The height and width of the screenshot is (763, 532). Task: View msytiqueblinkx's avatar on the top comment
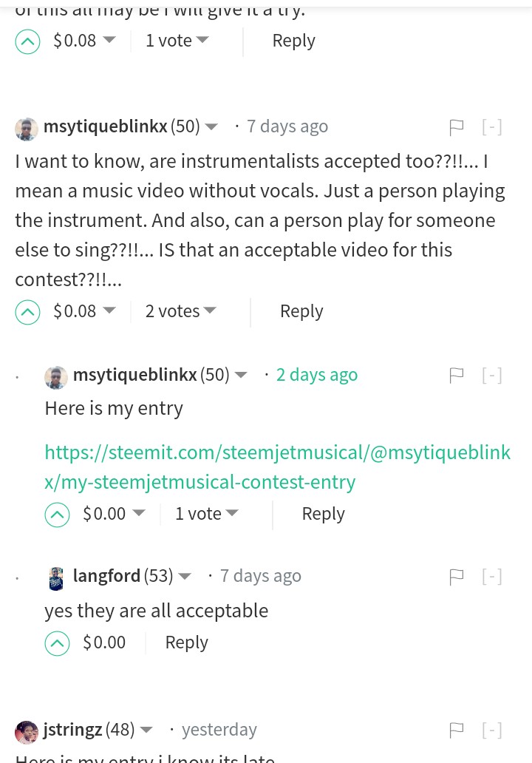click(27, 128)
